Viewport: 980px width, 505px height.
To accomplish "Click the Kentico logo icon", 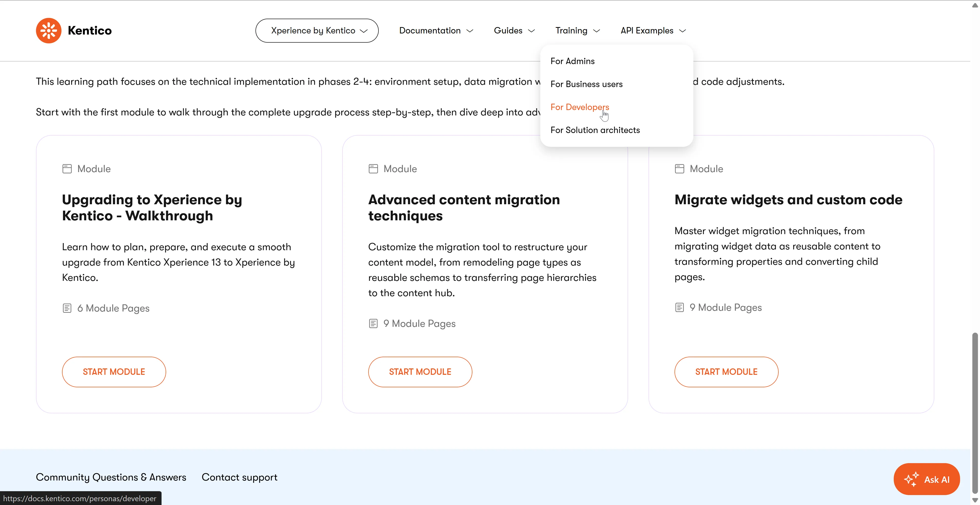I will [x=49, y=30].
